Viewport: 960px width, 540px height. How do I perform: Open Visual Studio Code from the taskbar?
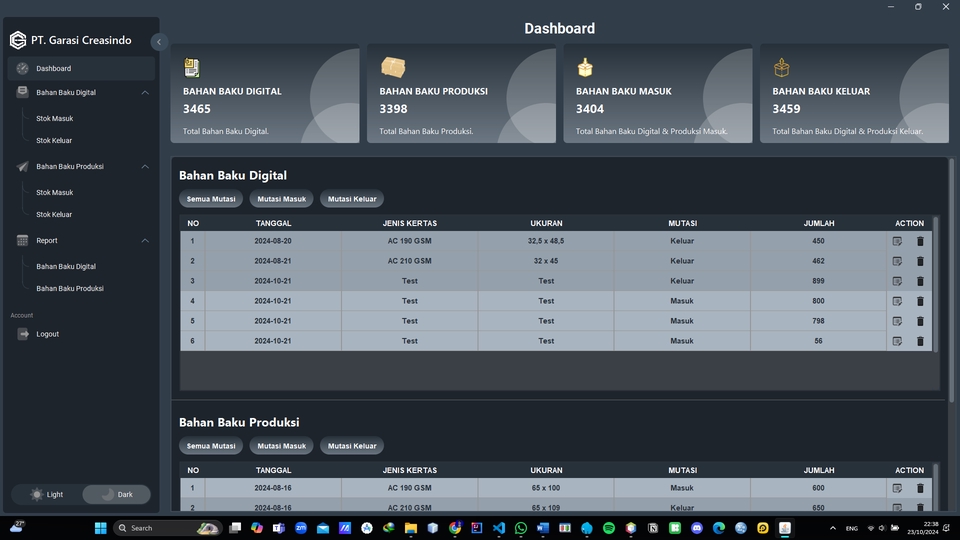point(499,528)
